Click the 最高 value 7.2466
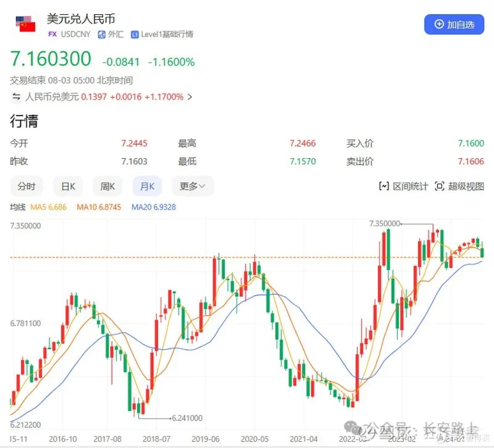This screenshot has width=494, height=448. pyautogui.click(x=303, y=143)
